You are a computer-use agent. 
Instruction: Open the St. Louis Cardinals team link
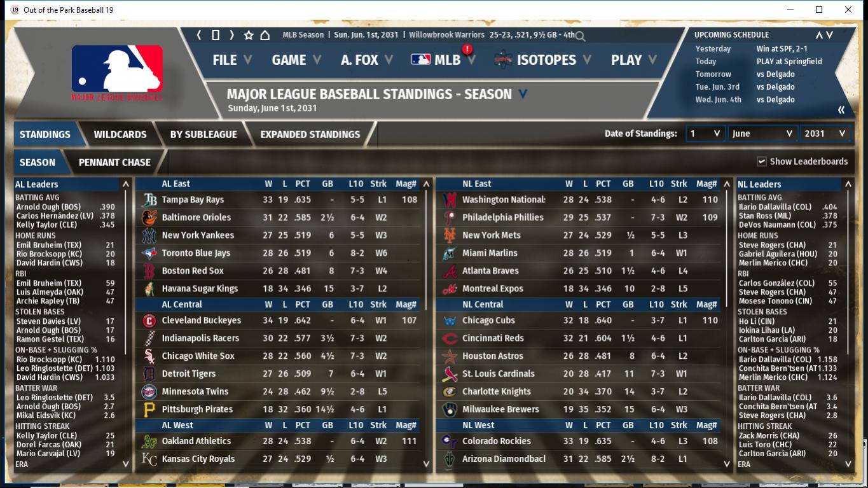(x=499, y=374)
